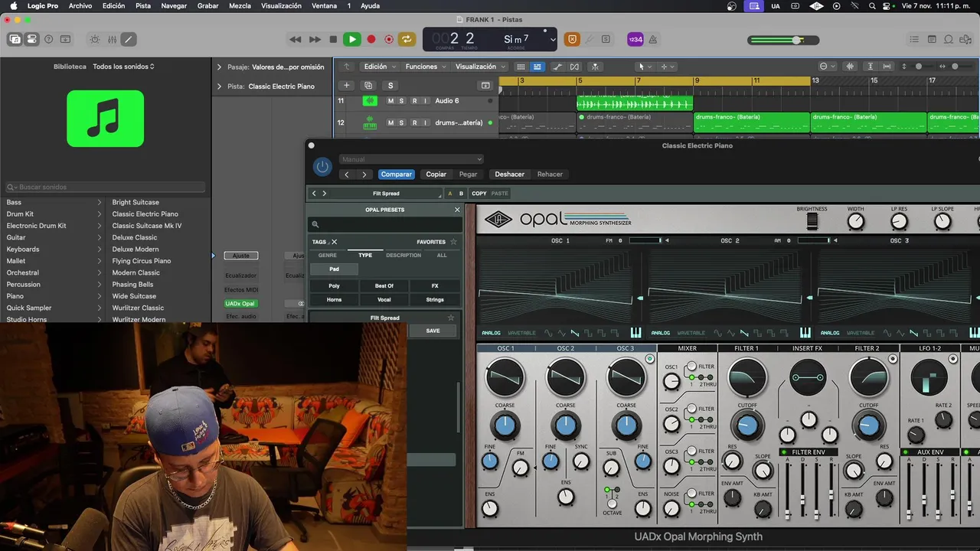
Task: Toggle the Editors pencil button
Action: point(129,39)
